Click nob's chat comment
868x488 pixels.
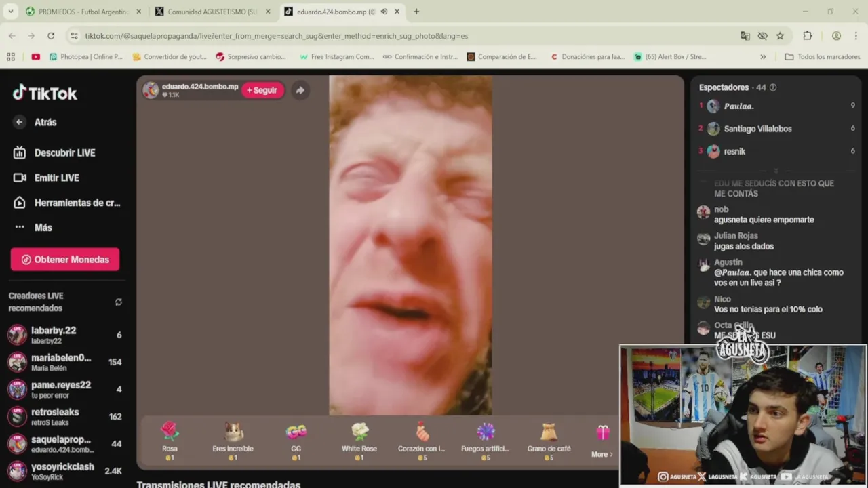(x=764, y=220)
